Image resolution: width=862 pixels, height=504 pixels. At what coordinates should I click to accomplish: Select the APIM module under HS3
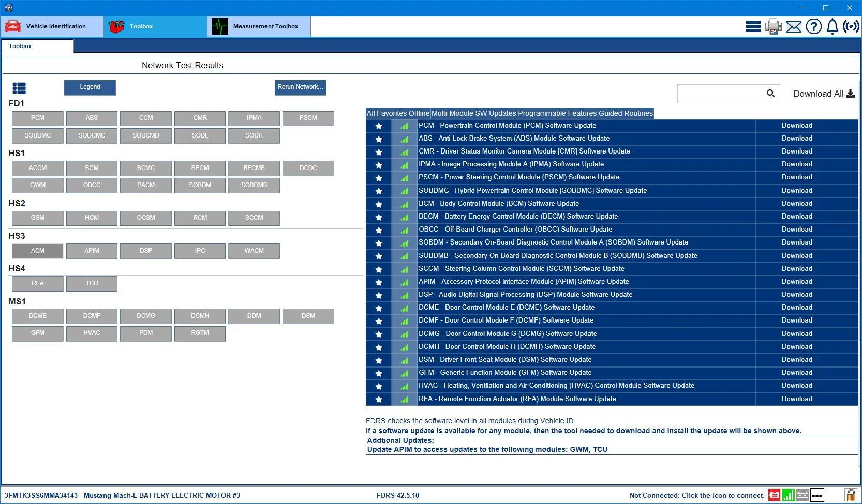tap(92, 251)
